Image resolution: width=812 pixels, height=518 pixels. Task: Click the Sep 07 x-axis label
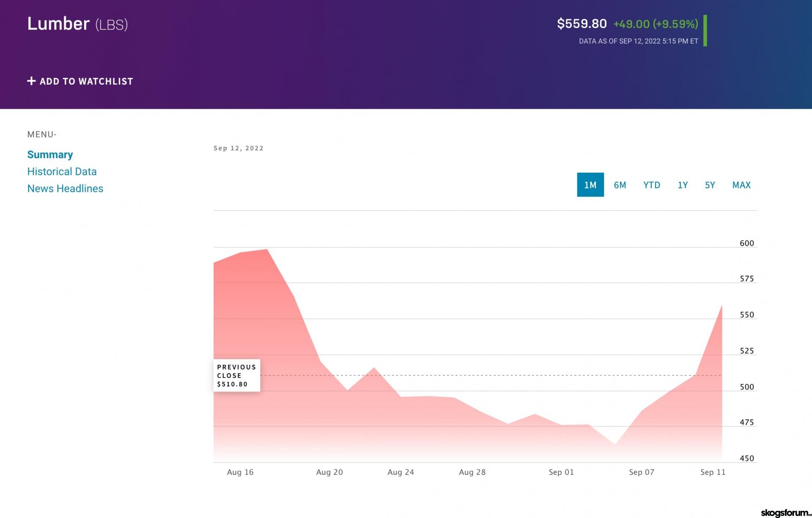point(642,472)
